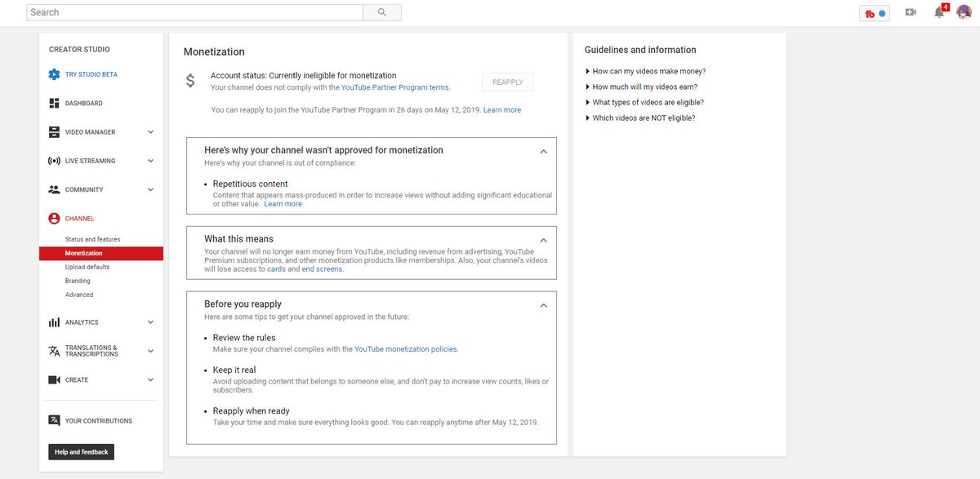
Task: Click the 'Guidelines and information' heading
Action: [x=640, y=50]
